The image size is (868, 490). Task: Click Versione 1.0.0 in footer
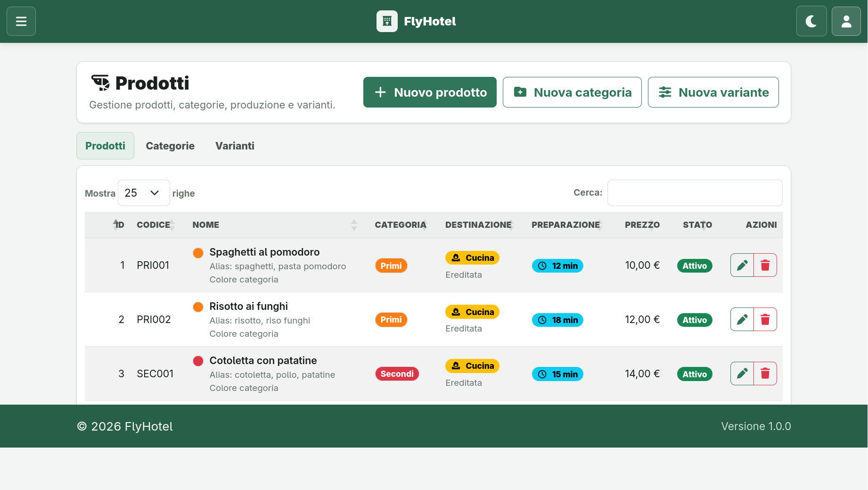point(756,426)
